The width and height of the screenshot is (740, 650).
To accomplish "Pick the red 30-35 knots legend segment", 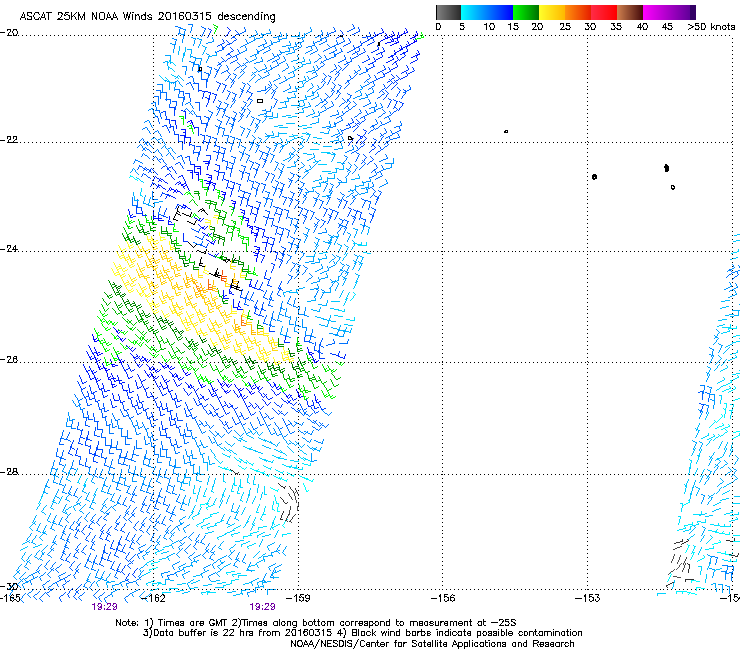I will (604, 12).
